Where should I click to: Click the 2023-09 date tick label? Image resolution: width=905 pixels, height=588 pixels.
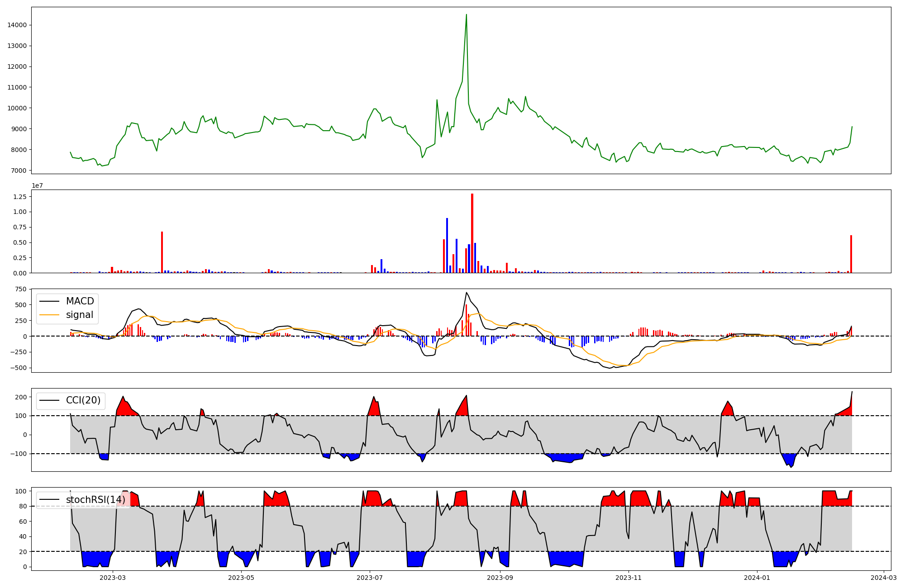[x=500, y=578]
